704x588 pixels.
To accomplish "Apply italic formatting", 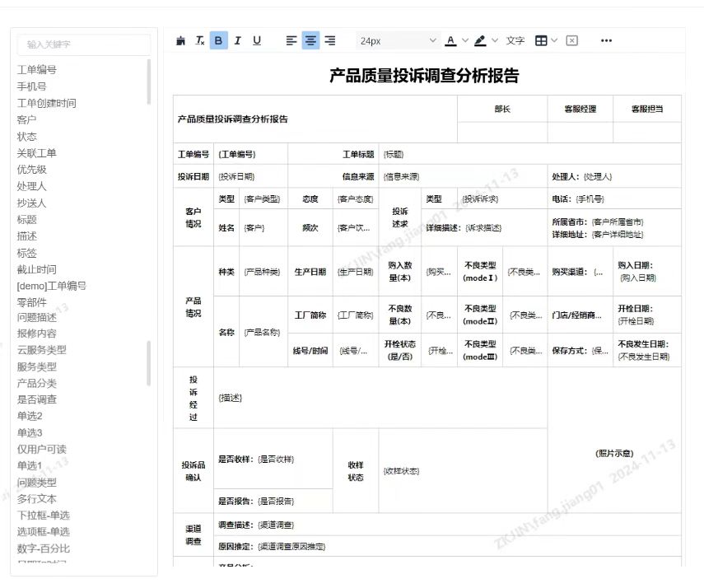I will [x=237, y=40].
